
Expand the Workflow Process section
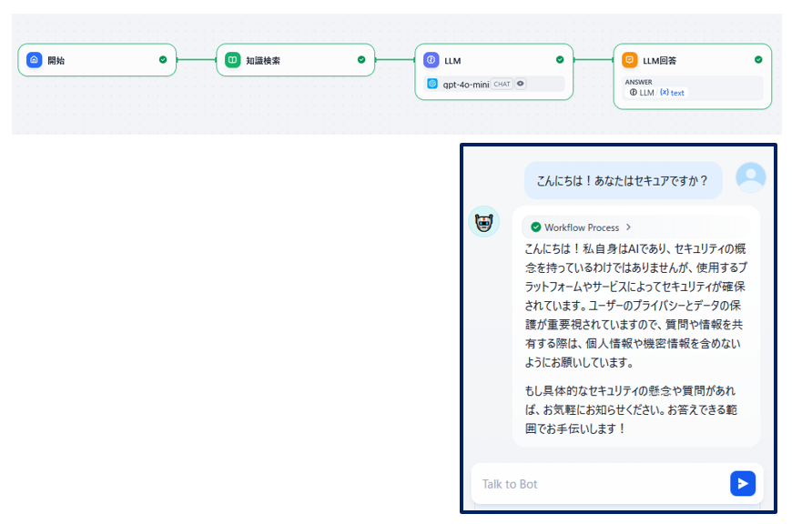coord(636,227)
